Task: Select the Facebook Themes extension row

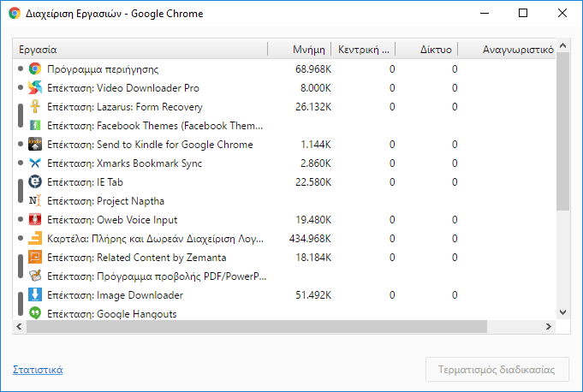Action: click(284, 125)
